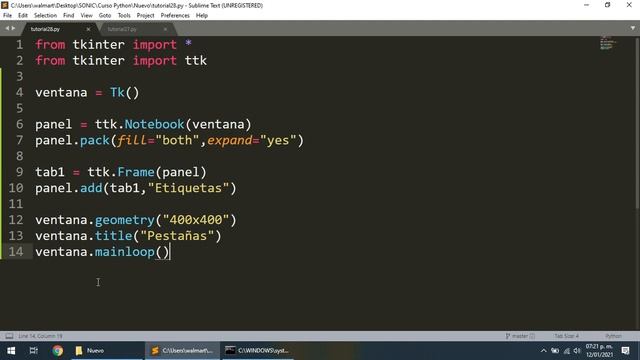Close the tutorial27.py tab
The image size is (640, 360).
click(x=165, y=29)
